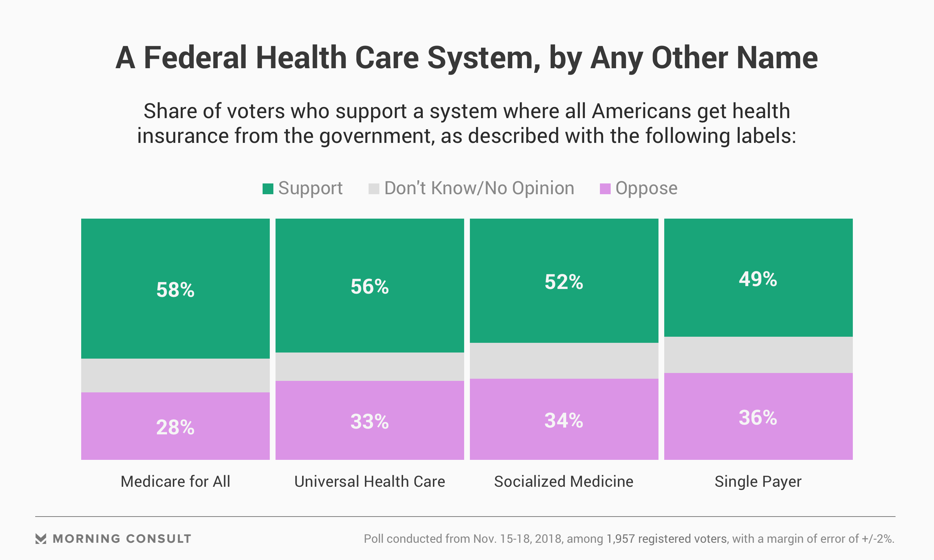
Task: Select the Support legend label
Action: tap(310, 188)
